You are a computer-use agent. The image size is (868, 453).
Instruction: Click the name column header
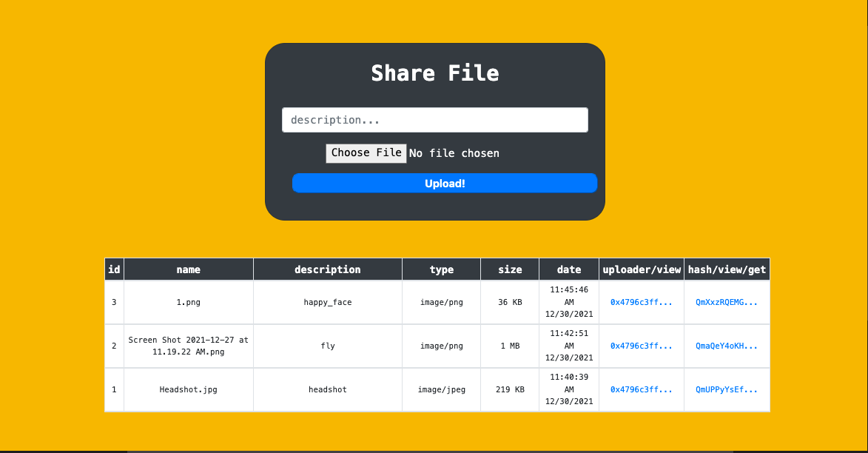[x=188, y=269]
